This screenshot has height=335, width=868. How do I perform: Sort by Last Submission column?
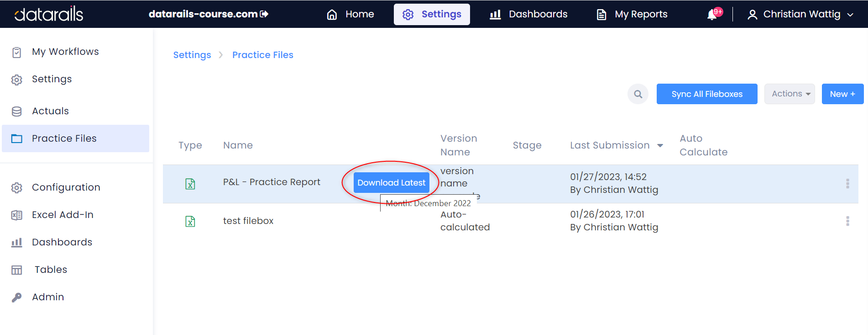617,145
